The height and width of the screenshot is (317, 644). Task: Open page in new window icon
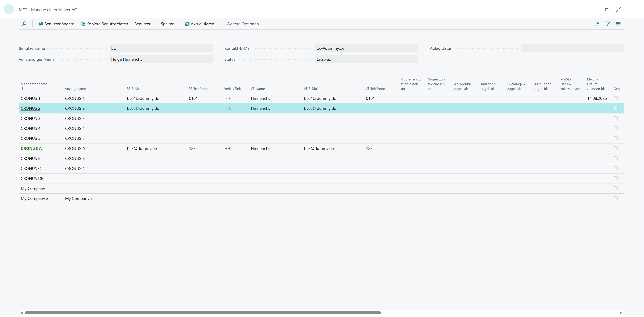coord(607,9)
